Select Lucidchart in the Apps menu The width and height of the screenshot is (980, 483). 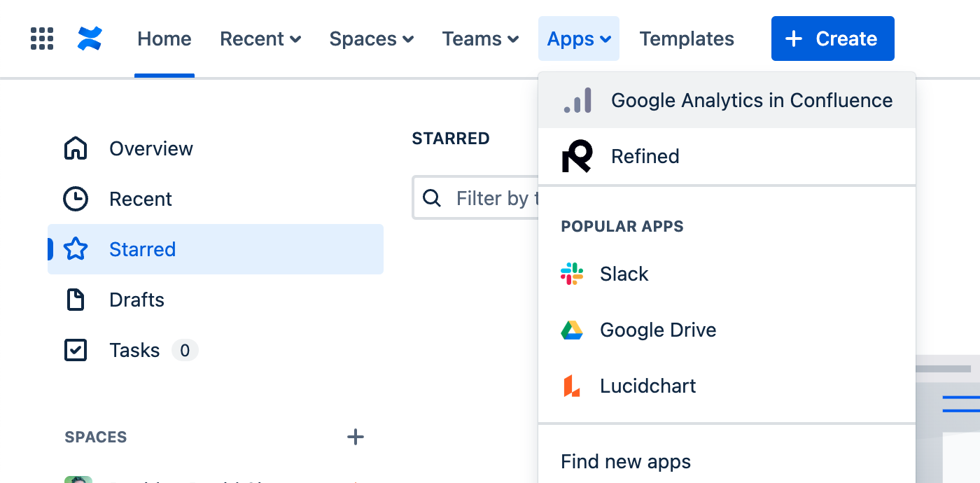[647, 386]
